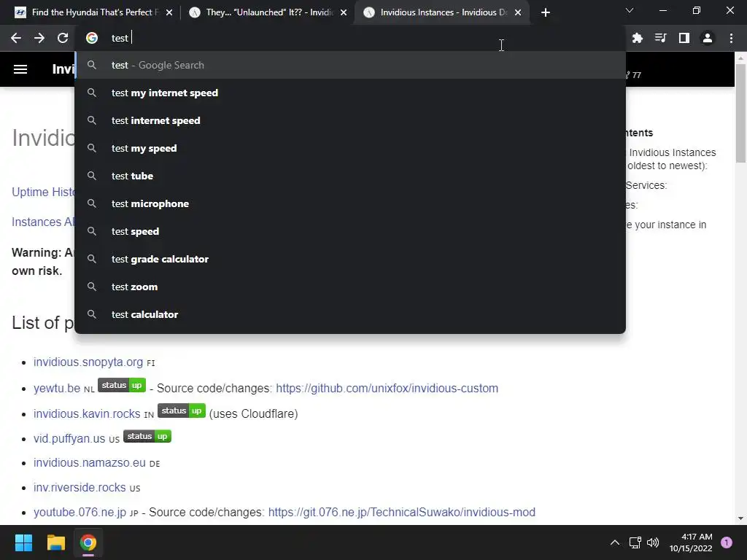Select the "test microphone" suggestion
This screenshot has width=747, height=560.
(350, 204)
